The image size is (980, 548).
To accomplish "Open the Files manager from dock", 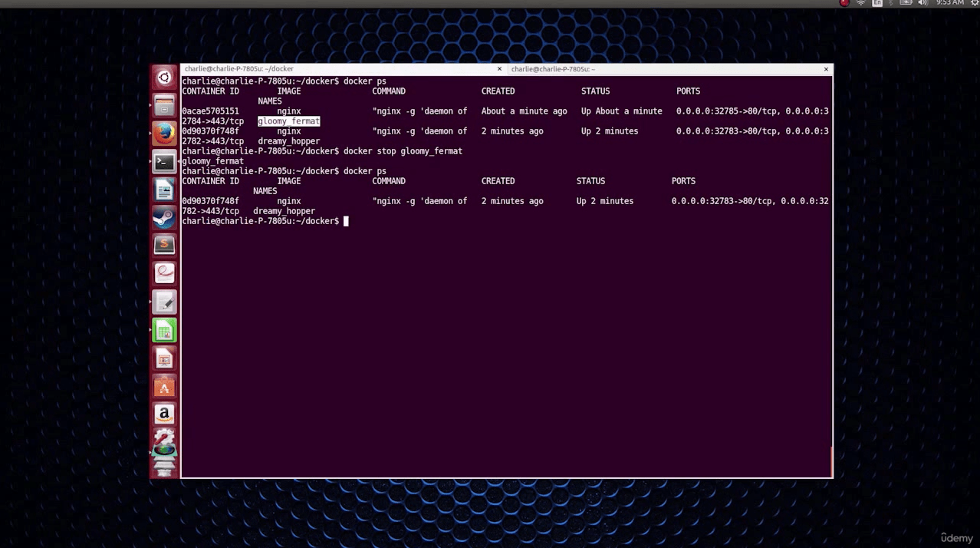I will tap(164, 105).
